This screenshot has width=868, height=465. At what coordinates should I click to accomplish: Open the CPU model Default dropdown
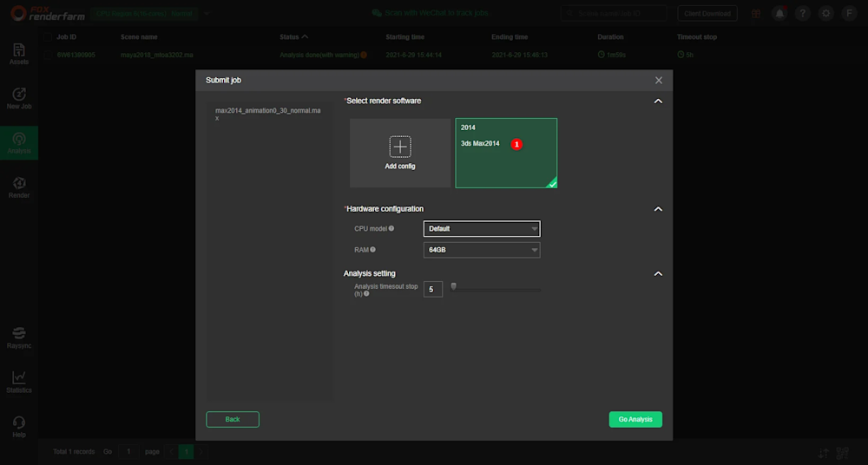click(482, 229)
